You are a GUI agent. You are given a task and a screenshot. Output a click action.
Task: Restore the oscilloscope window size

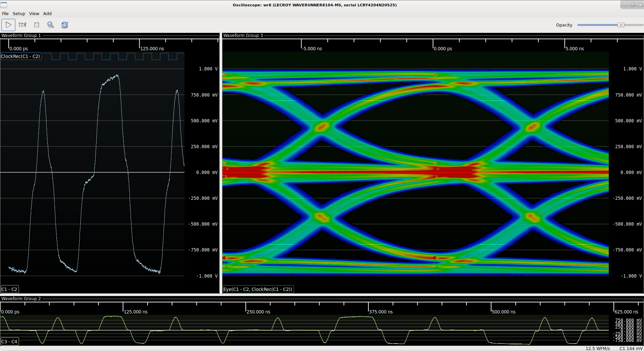coord(633,5)
